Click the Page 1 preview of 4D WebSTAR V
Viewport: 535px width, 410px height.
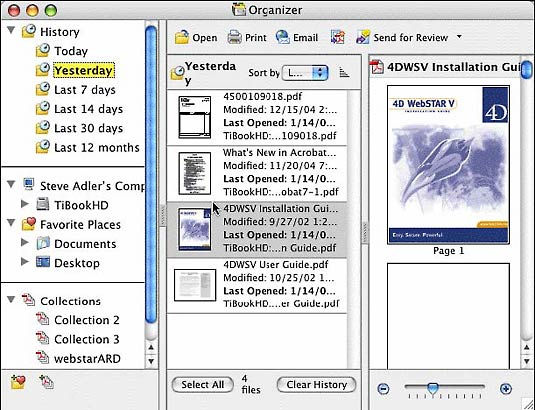449,165
